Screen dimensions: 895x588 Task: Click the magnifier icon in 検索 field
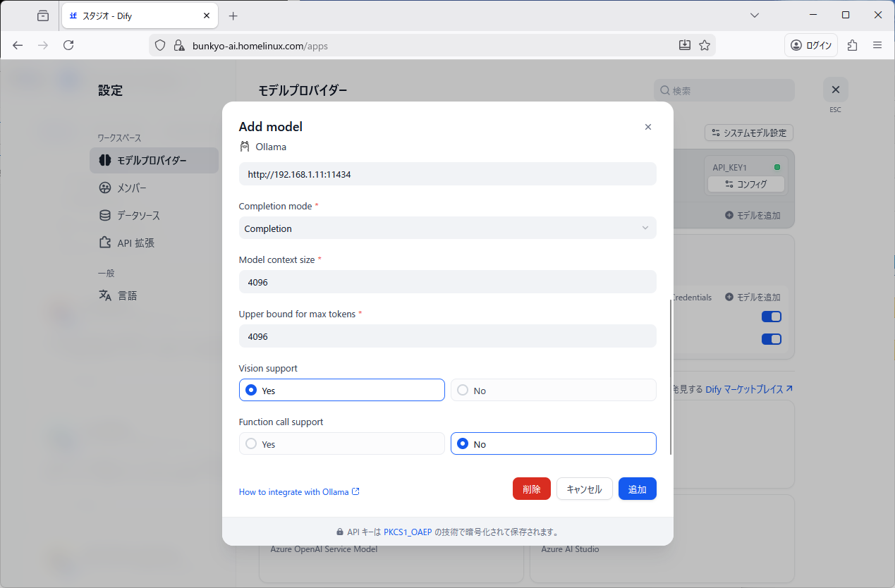pos(664,90)
